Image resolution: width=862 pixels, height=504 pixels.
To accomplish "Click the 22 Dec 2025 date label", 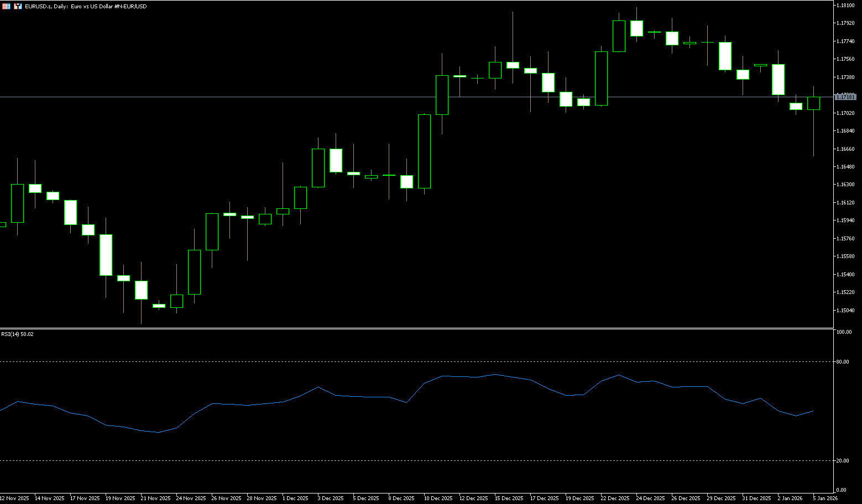I will [615, 498].
